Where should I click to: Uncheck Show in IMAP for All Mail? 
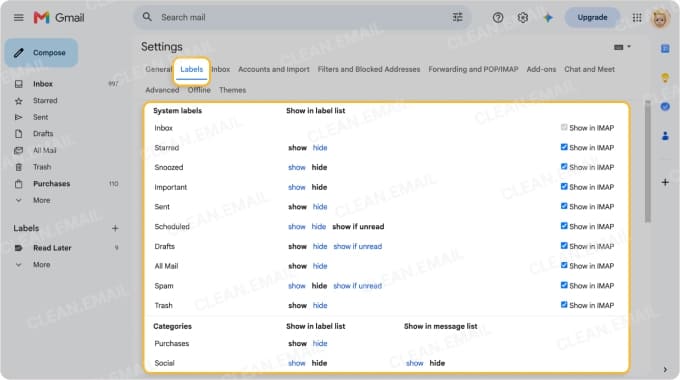564,265
